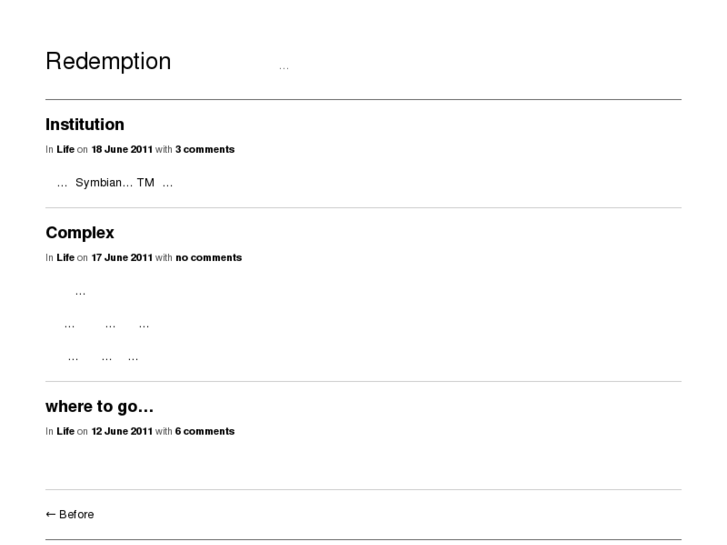
Task: Select Life category under Complex post
Action: coord(65,257)
